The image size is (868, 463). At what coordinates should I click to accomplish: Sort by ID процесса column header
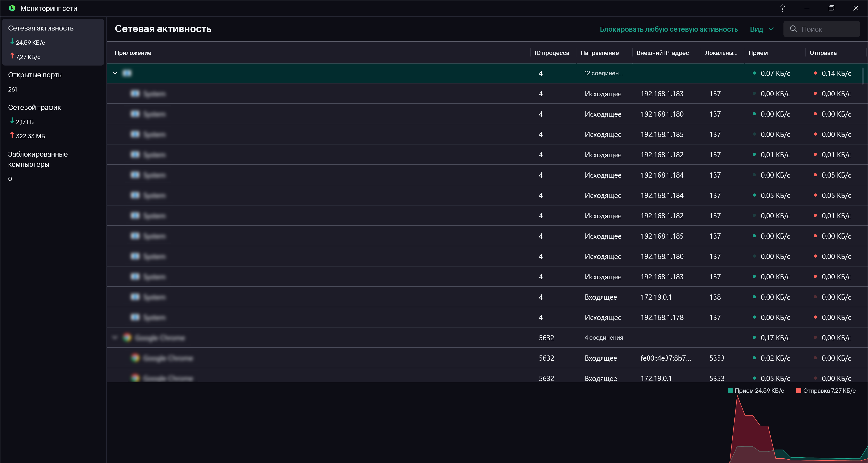tap(552, 53)
